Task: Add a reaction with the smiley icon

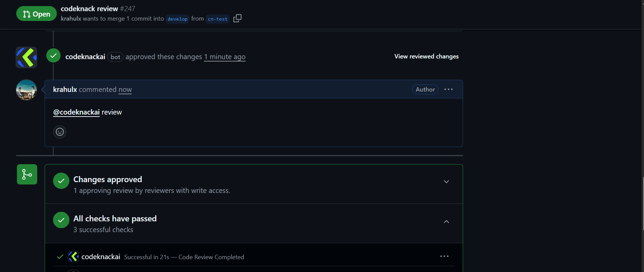Action: click(60, 132)
